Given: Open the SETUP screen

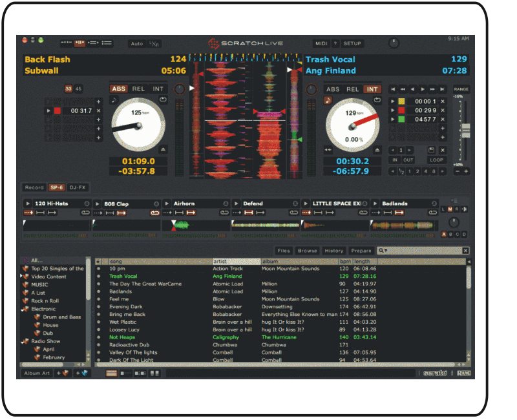Looking at the screenshot, I should [x=352, y=43].
